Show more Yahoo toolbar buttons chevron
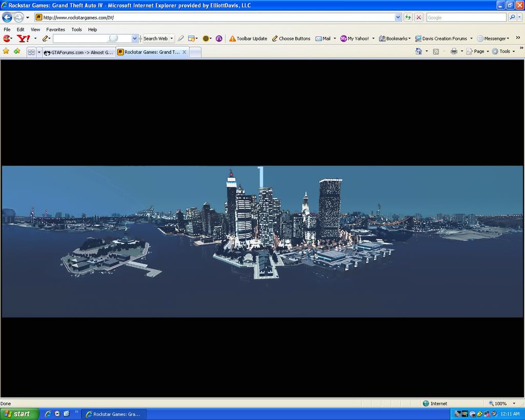Image resolution: width=525 pixels, height=420 pixels. [x=518, y=38]
